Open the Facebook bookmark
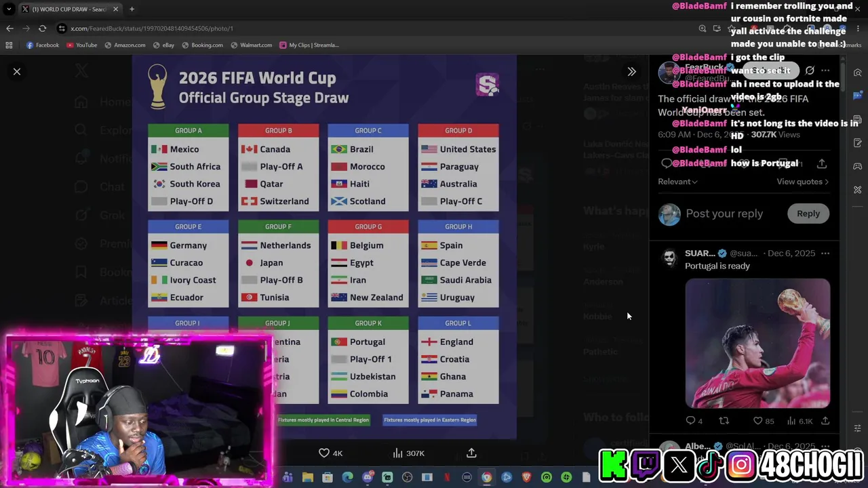The width and height of the screenshot is (868, 488). click(42, 45)
